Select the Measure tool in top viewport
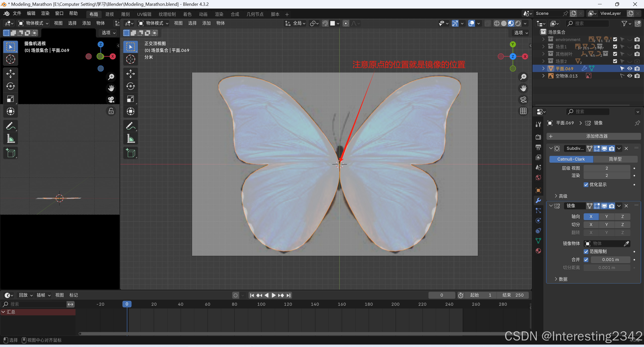This screenshot has width=644, height=347. click(x=130, y=138)
